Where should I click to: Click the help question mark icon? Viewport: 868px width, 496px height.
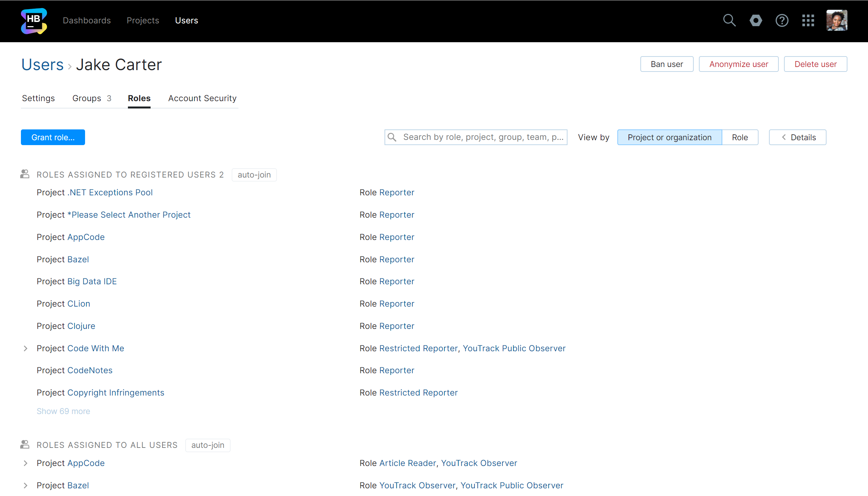coord(782,21)
